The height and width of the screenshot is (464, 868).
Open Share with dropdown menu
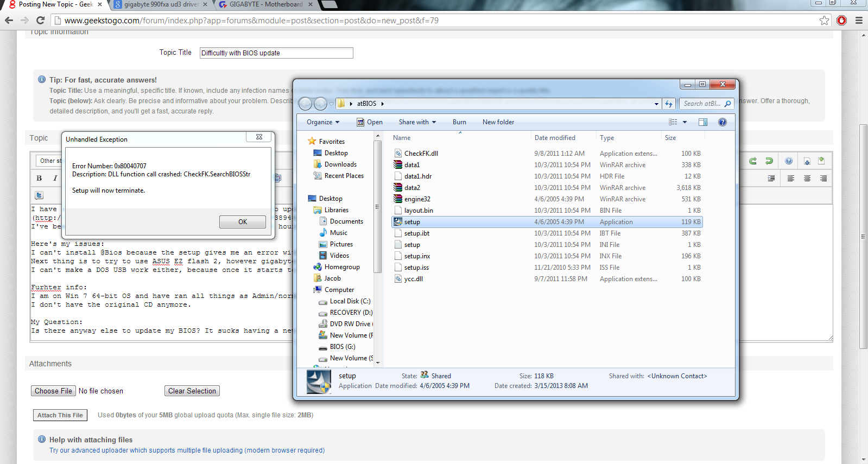[x=417, y=122]
